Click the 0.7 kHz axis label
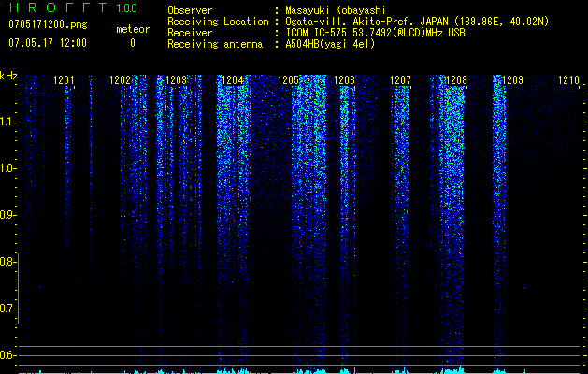 (7, 309)
